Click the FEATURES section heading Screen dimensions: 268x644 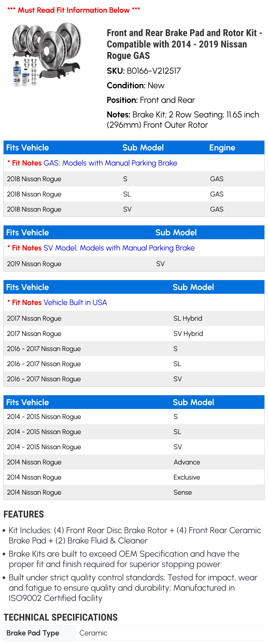24,514
